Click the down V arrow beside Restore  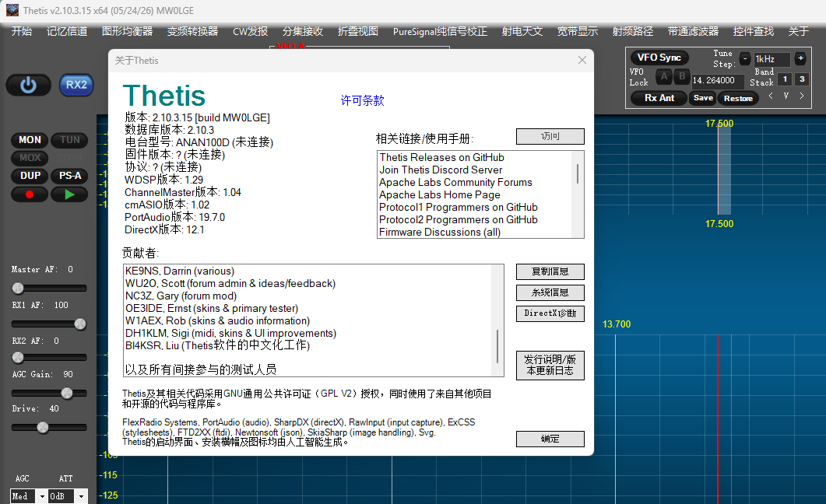(x=786, y=96)
